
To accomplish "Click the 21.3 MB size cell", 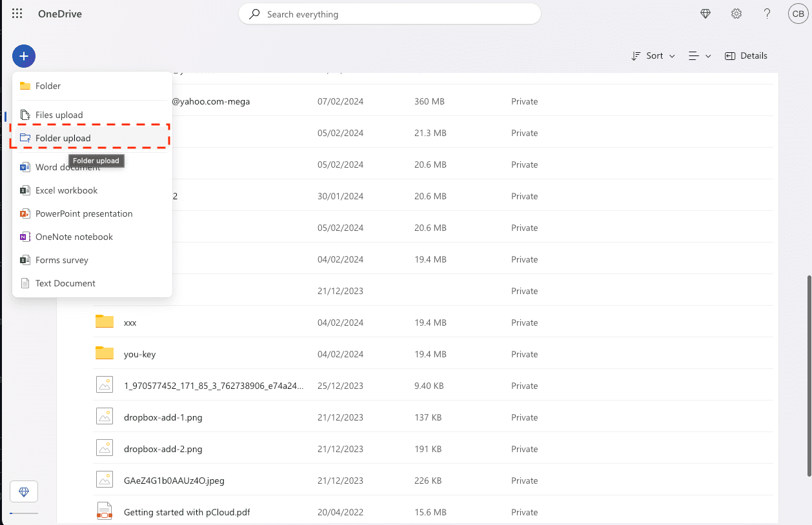I will click(x=431, y=133).
